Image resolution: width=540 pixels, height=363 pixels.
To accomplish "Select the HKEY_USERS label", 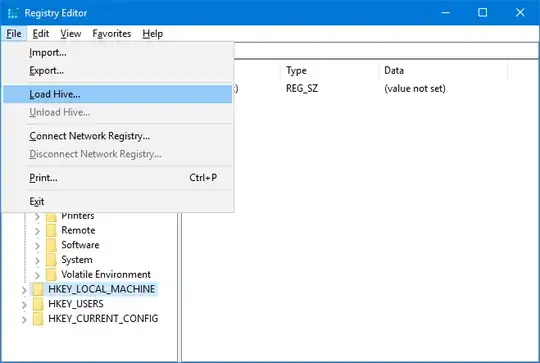I will (76, 304).
